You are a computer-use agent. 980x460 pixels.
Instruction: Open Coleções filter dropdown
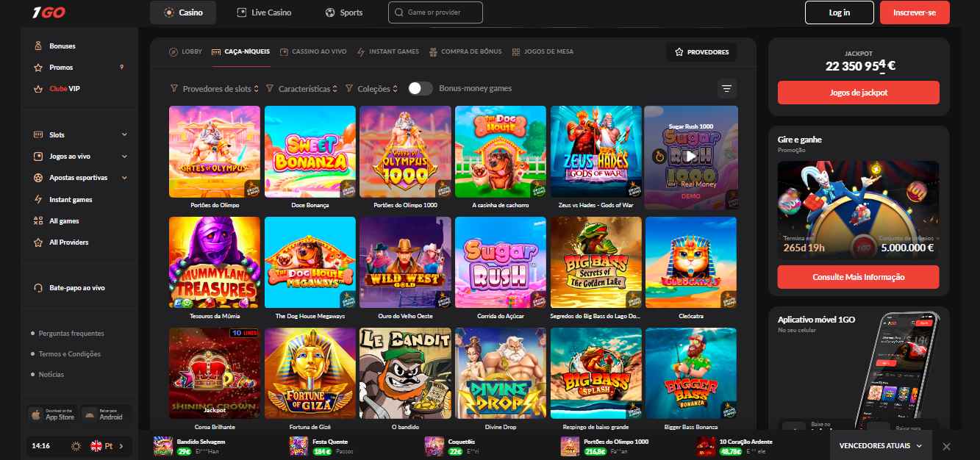(x=371, y=89)
